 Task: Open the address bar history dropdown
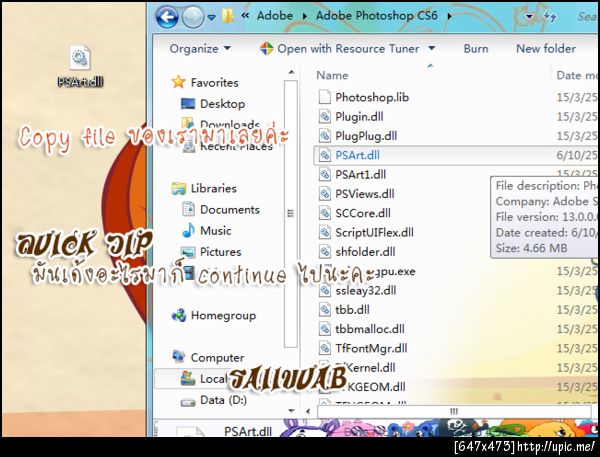click(529, 16)
